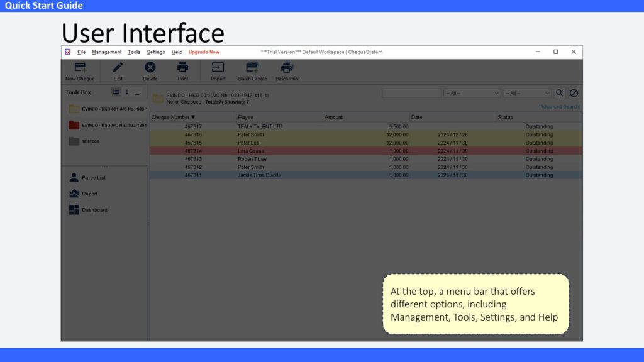Click the 2024 / 12 / 28 date cell
This screenshot has width=644, height=362.
452,134
